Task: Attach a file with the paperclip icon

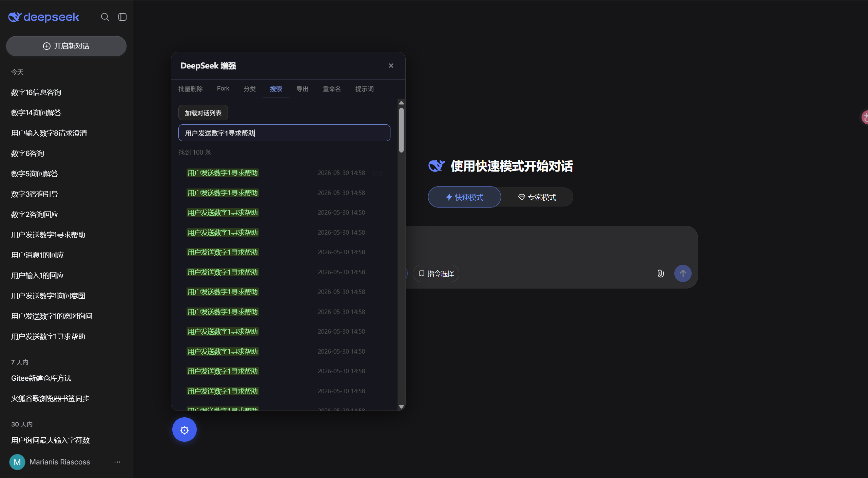Action: pyautogui.click(x=660, y=274)
